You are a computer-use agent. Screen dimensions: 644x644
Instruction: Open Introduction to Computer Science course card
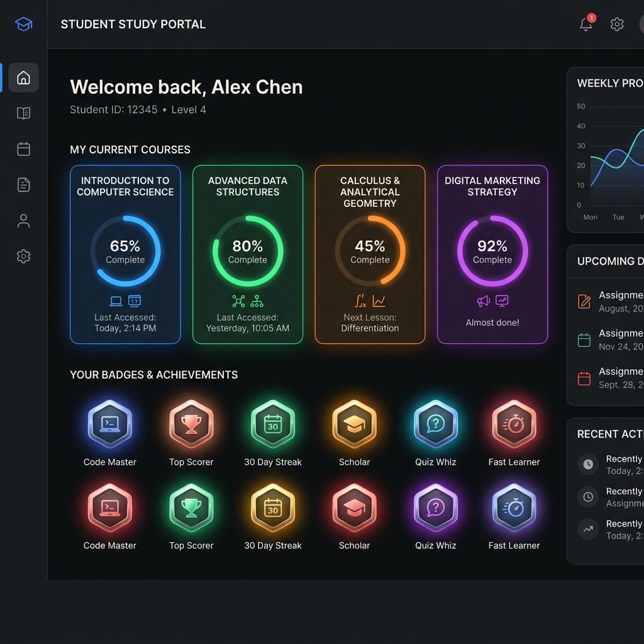(125, 254)
